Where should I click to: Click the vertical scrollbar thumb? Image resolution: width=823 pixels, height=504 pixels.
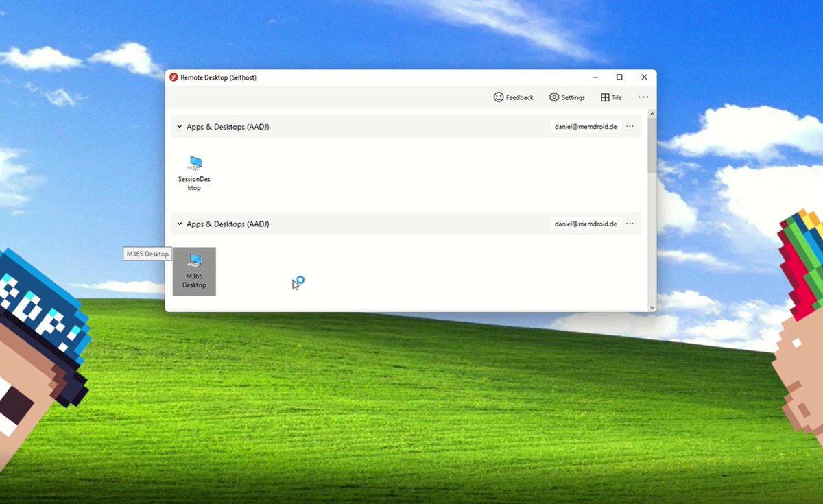[x=652, y=145]
